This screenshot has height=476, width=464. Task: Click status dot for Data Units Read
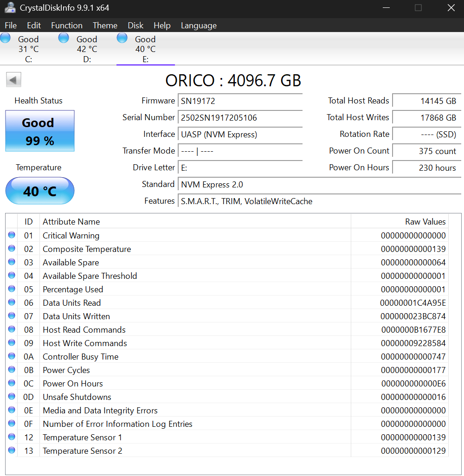click(12, 302)
